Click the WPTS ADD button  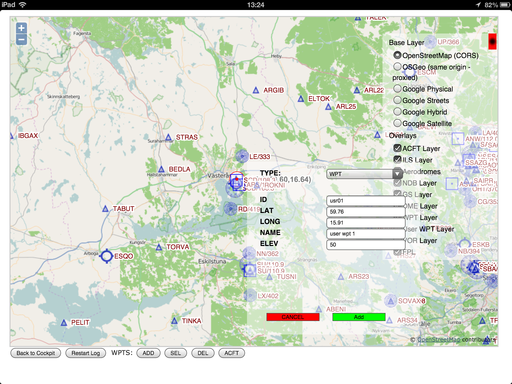pyautogui.click(x=148, y=353)
